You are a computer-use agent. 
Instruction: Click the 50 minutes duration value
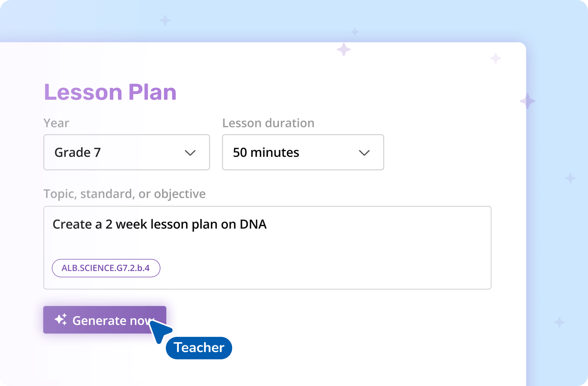point(266,152)
